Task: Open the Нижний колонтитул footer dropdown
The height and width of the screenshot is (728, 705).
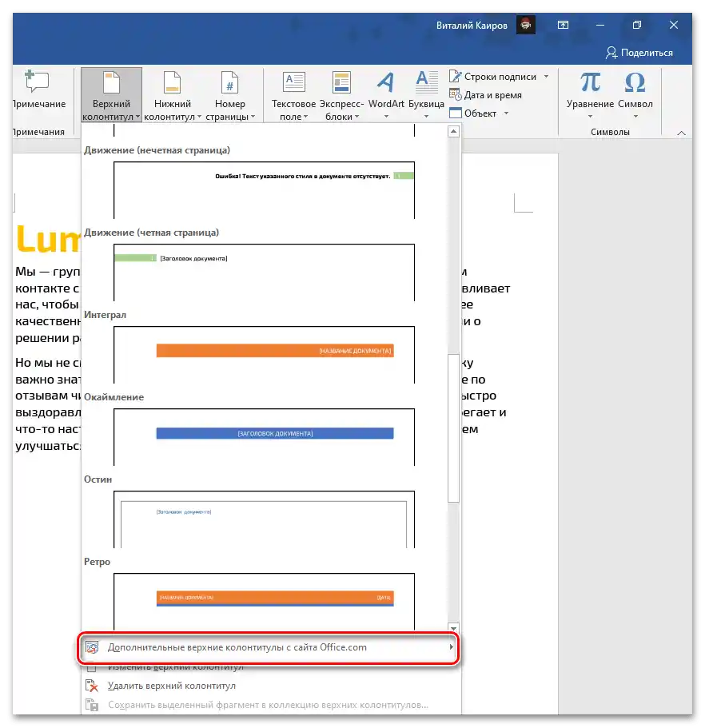Action: 173,95
